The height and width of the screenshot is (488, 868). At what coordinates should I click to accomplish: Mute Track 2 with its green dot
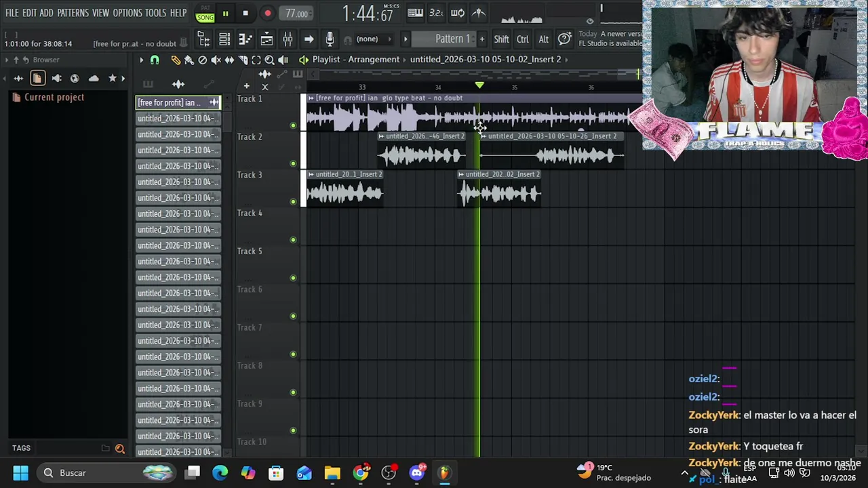point(293,163)
